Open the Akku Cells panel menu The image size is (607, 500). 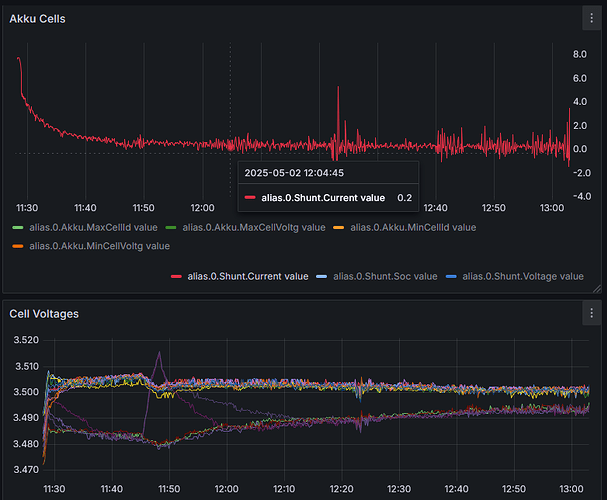coord(590,18)
